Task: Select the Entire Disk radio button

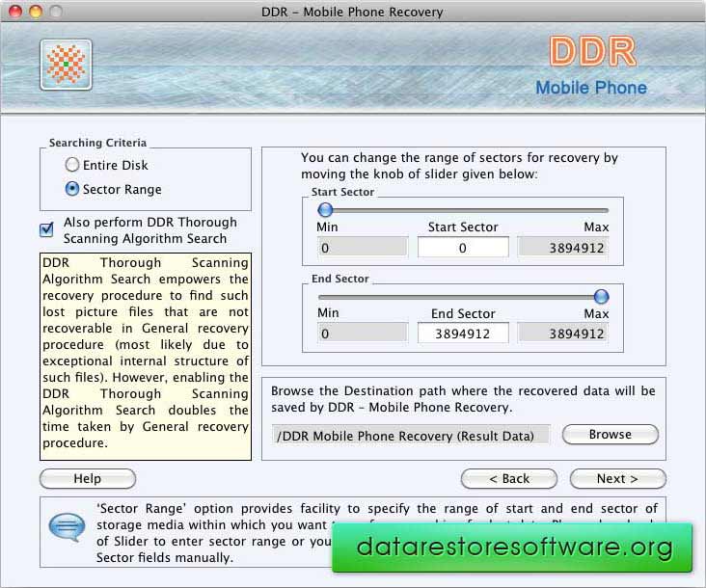Action: tap(72, 165)
